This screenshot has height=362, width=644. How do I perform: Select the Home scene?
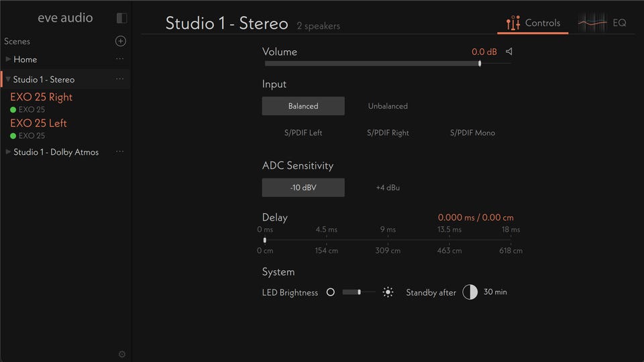point(25,60)
